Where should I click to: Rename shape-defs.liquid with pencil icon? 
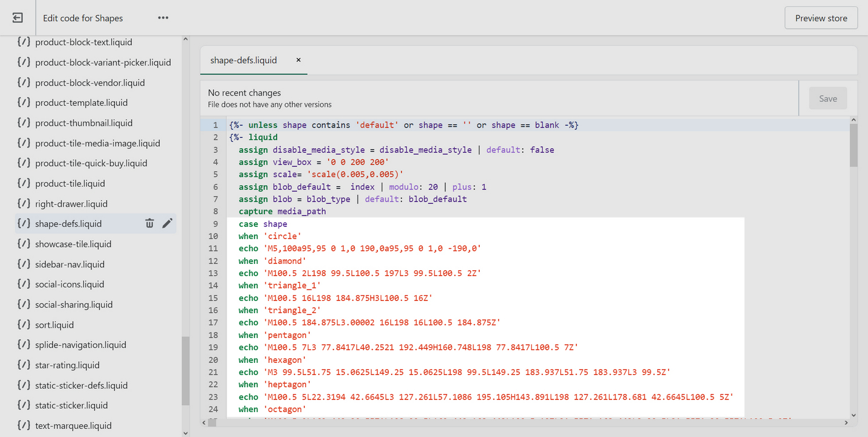[x=167, y=223]
